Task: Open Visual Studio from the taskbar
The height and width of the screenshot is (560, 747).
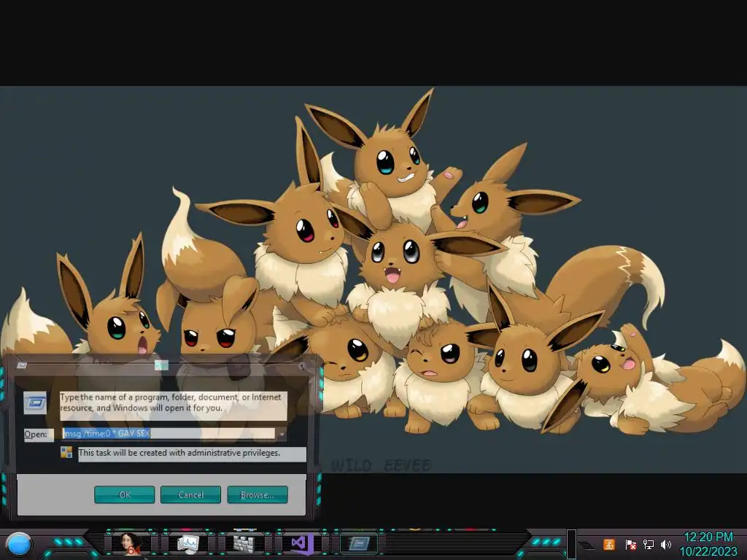Action: 302,544
